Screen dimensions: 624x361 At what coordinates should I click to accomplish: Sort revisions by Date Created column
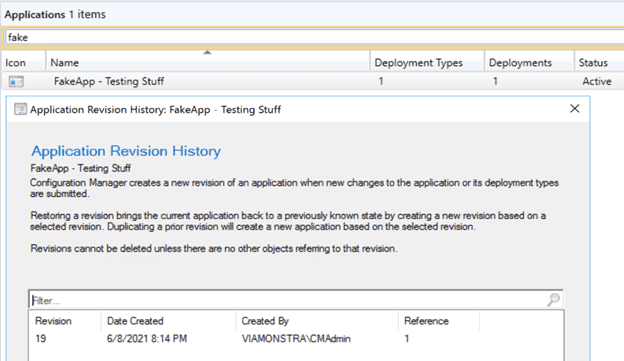[x=168, y=321]
